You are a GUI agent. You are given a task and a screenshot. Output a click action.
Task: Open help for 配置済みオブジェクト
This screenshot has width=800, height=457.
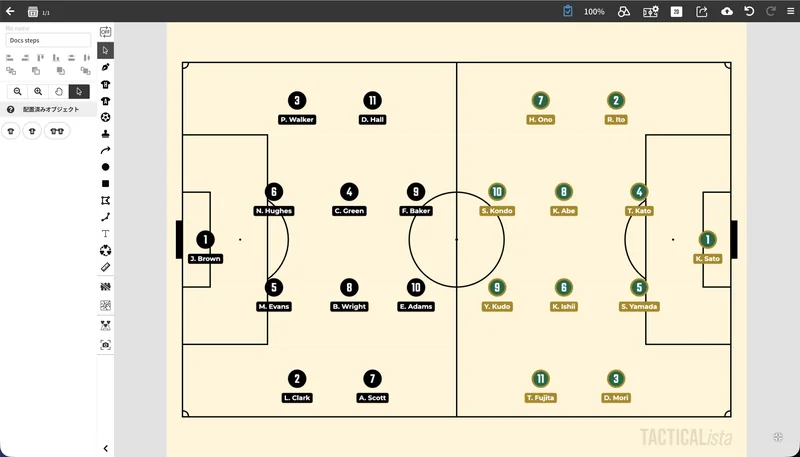(x=10, y=110)
